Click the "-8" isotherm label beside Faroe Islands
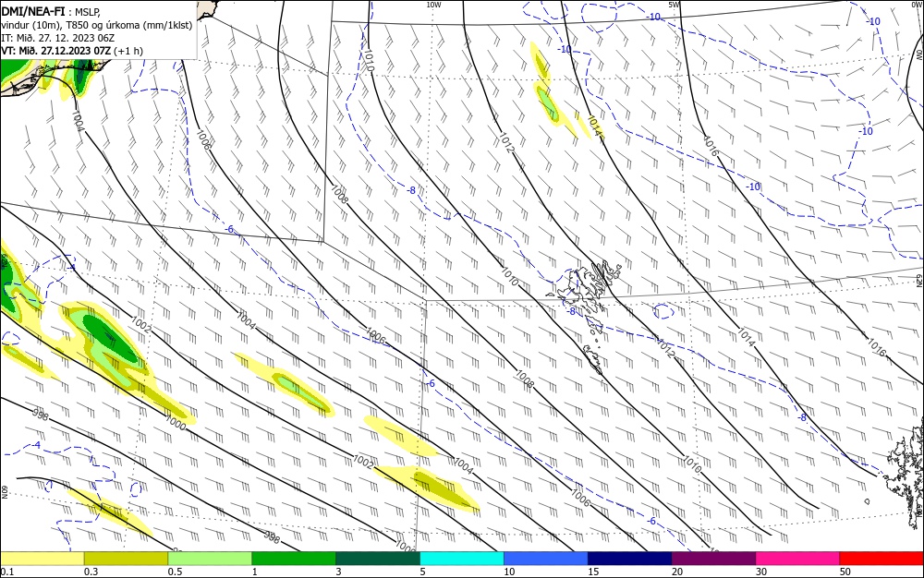This screenshot has height=578, width=924. pyautogui.click(x=570, y=311)
